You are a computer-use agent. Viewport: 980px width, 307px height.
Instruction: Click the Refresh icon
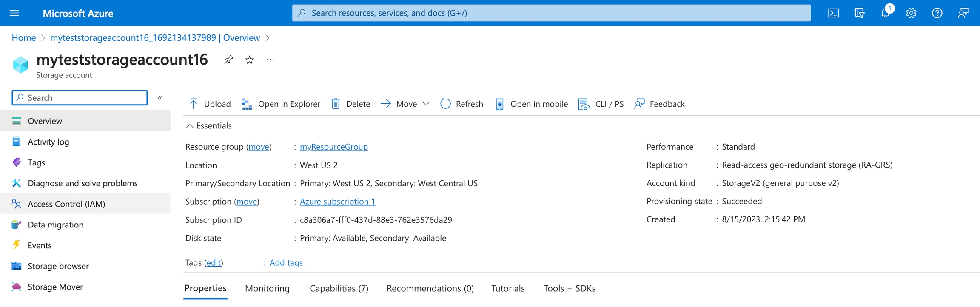coord(445,104)
